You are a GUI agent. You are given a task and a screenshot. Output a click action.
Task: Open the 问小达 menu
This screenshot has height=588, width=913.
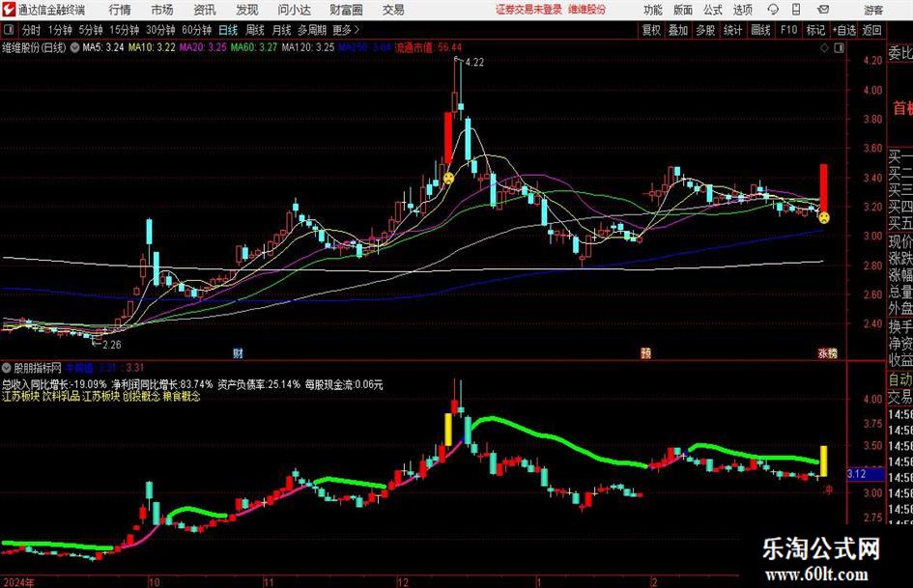[294, 10]
